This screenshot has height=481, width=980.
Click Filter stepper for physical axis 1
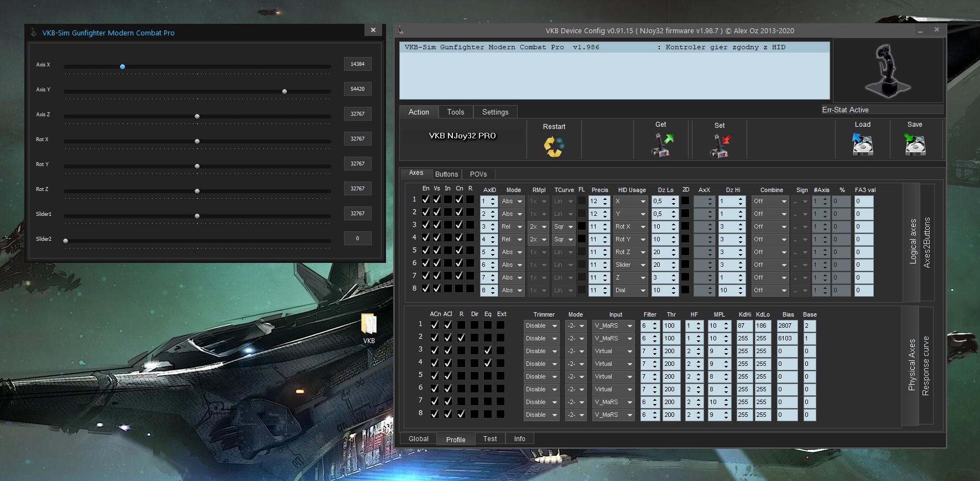point(655,326)
